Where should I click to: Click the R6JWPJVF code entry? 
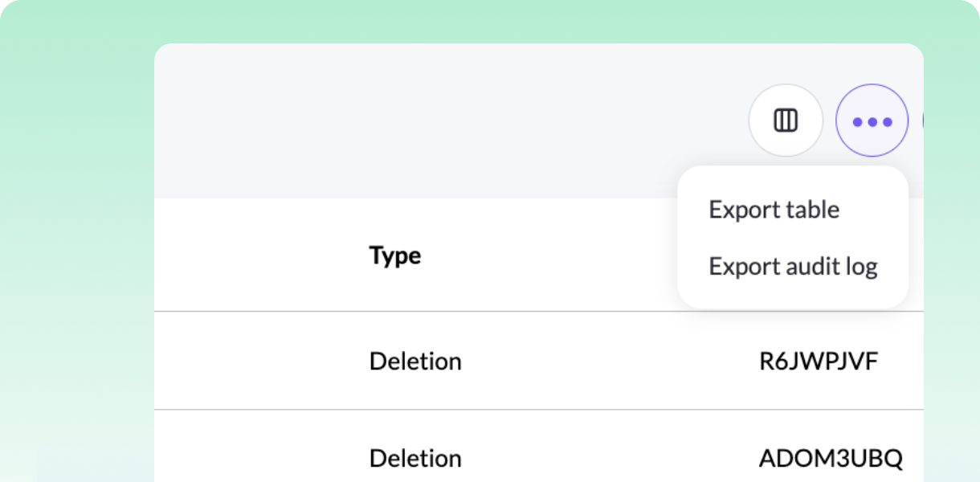819,361
